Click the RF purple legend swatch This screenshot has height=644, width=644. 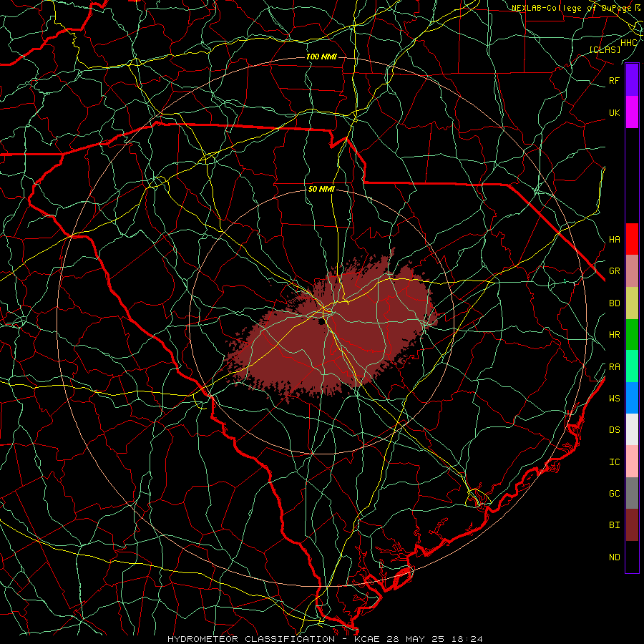[x=632, y=80]
